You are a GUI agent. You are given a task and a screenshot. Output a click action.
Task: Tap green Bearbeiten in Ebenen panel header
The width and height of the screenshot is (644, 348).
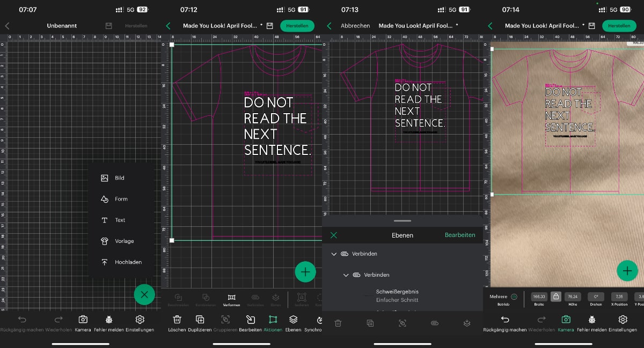459,235
